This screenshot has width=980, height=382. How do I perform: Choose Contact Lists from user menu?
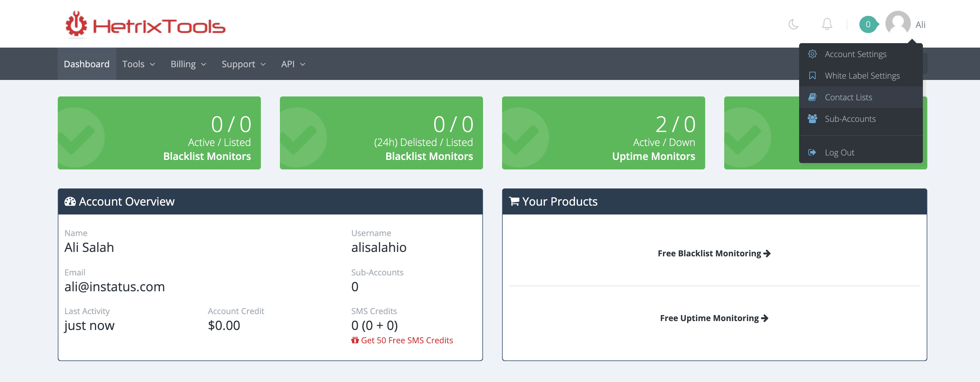(x=848, y=97)
